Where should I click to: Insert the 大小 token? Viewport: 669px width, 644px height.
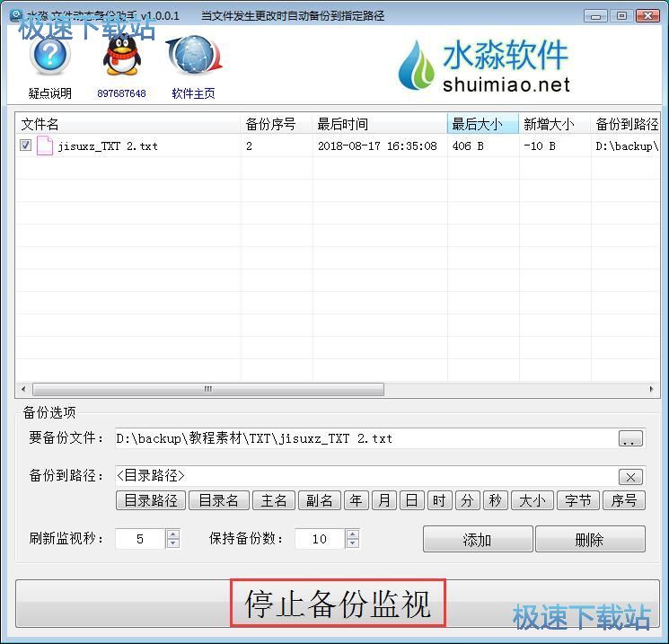(533, 500)
